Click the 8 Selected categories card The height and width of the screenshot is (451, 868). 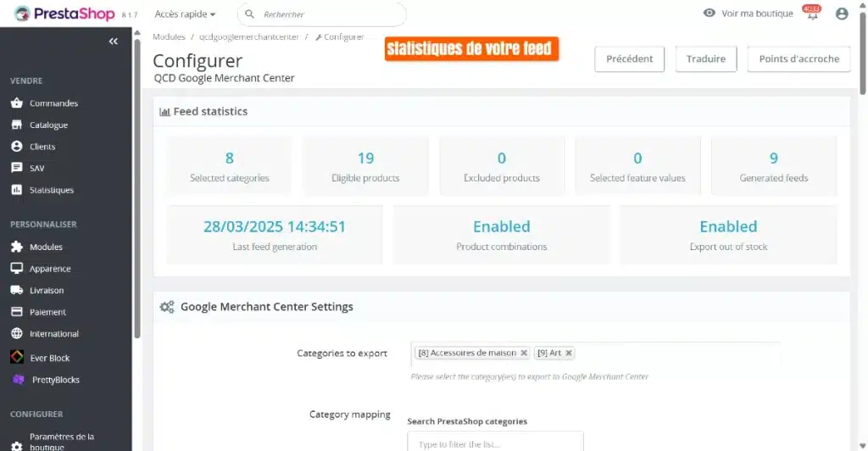[229, 166]
